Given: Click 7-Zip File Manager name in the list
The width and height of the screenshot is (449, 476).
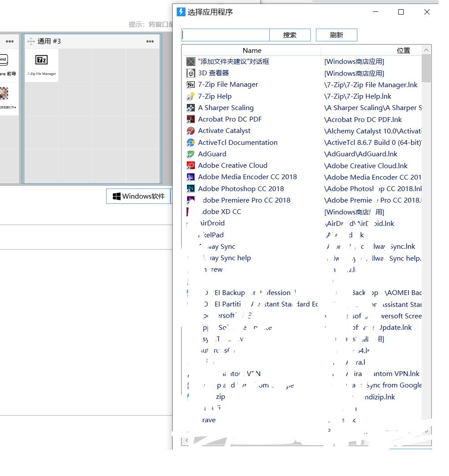Looking at the screenshot, I should click(x=228, y=85).
